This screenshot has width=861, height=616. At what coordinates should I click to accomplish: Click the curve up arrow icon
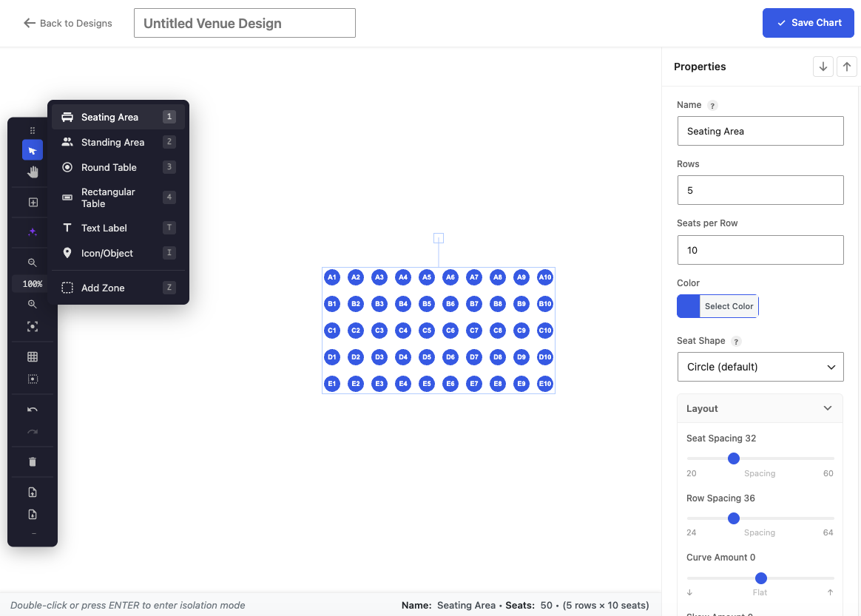click(x=830, y=592)
